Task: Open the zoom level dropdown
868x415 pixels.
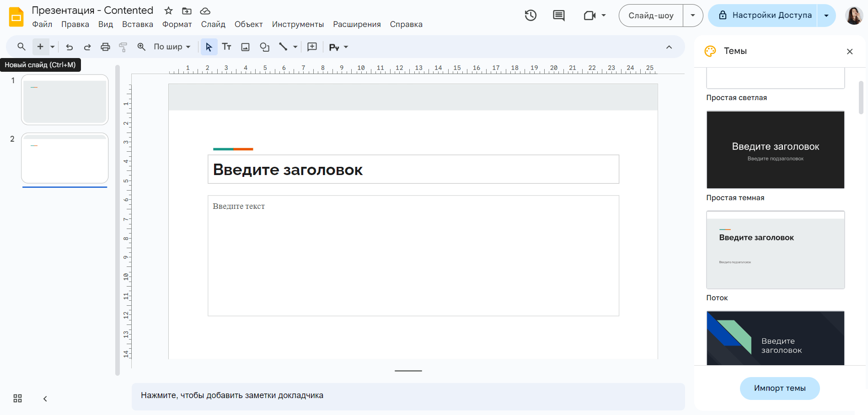Action: (172, 47)
